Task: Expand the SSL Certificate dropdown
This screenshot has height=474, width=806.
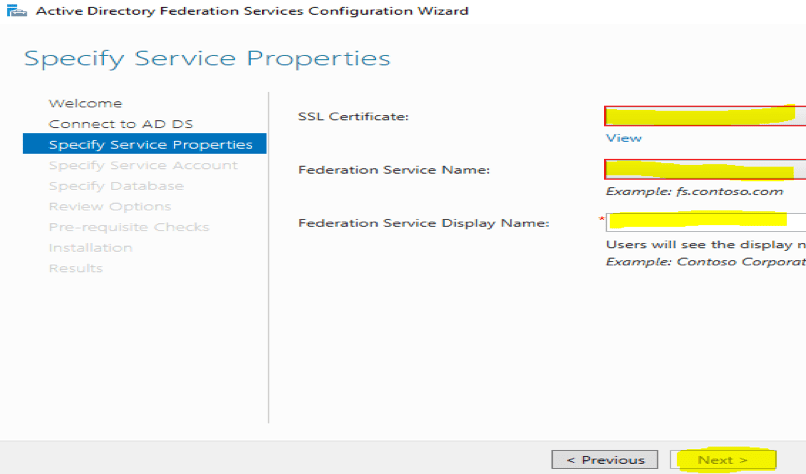Action: coord(704,116)
